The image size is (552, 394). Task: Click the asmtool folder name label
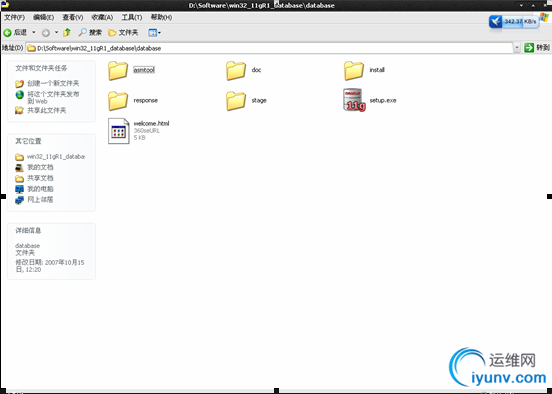coord(144,70)
